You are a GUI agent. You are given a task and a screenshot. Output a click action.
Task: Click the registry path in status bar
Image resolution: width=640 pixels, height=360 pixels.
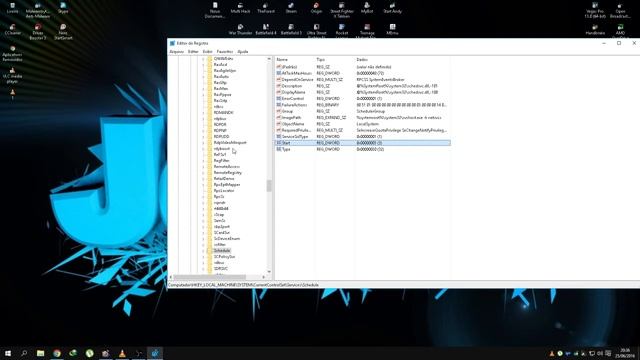coord(244,285)
